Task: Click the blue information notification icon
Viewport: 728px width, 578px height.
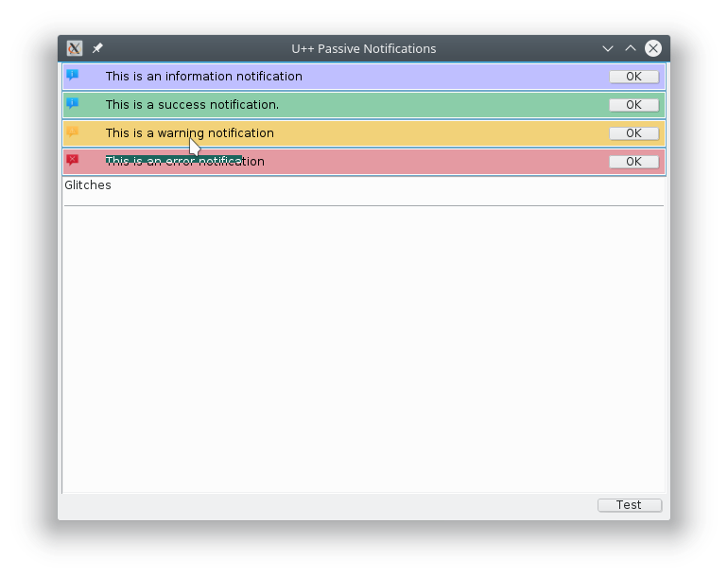Action: pyautogui.click(x=73, y=76)
